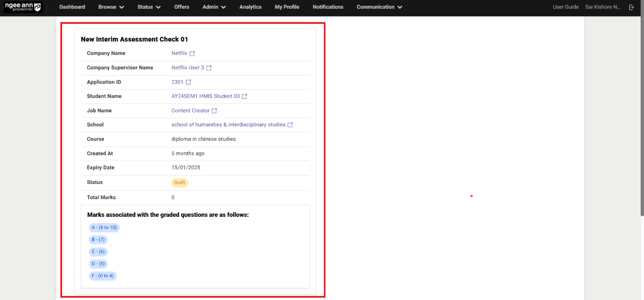Select the F - (0 to 4) grade pill
644x300 pixels.
coord(103,275)
